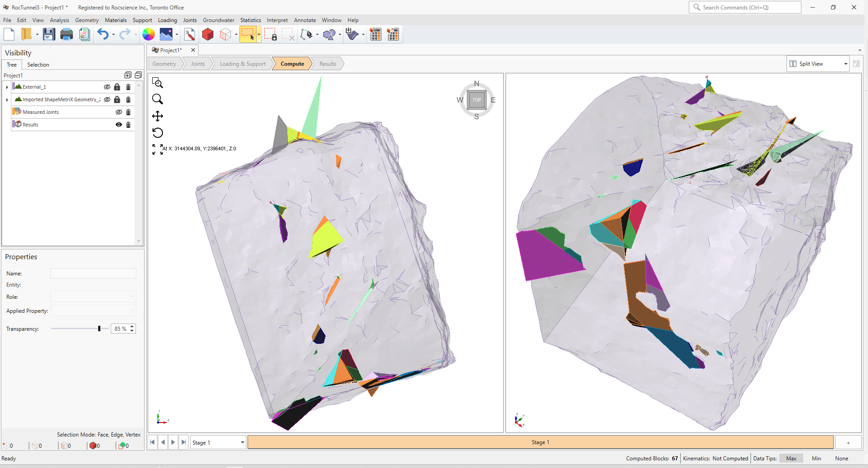
Task: Click the Search Commands input field
Action: (x=745, y=7)
